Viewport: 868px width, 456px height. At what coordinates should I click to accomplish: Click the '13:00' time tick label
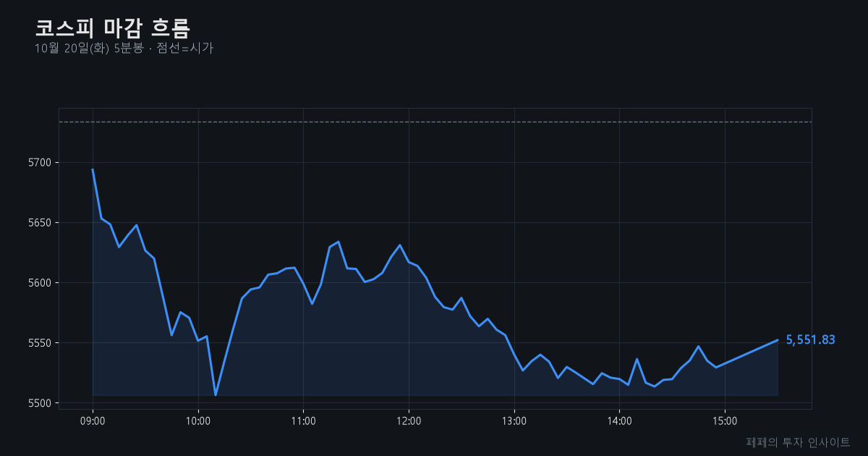coord(514,421)
